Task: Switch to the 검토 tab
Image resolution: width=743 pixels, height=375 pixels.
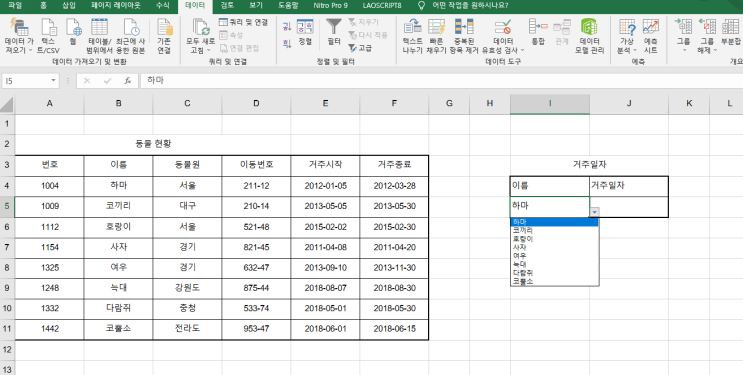Action: (x=227, y=6)
